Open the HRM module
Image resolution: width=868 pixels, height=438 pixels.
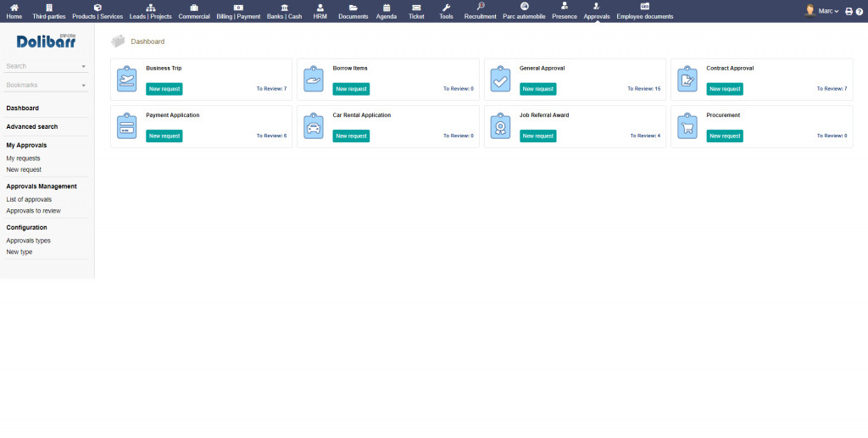(x=320, y=11)
